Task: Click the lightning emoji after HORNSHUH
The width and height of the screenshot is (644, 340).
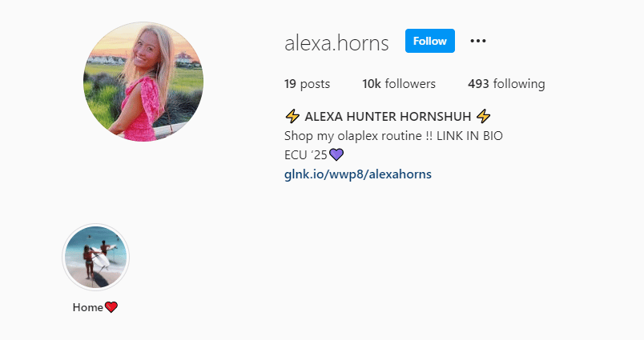Action: click(x=484, y=117)
